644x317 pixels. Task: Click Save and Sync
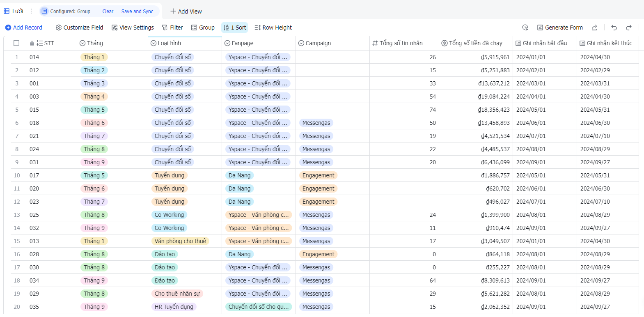click(x=137, y=11)
